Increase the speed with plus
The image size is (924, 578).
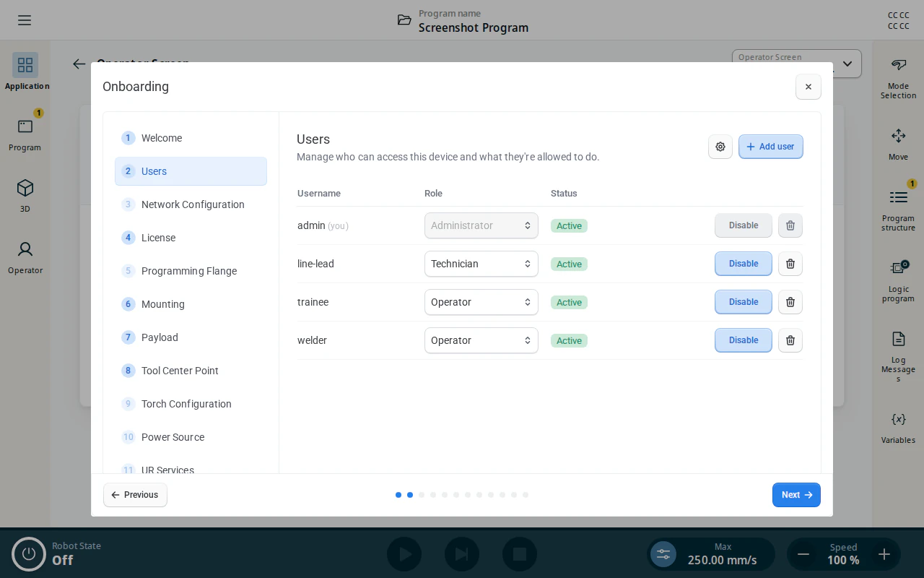[884, 554]
